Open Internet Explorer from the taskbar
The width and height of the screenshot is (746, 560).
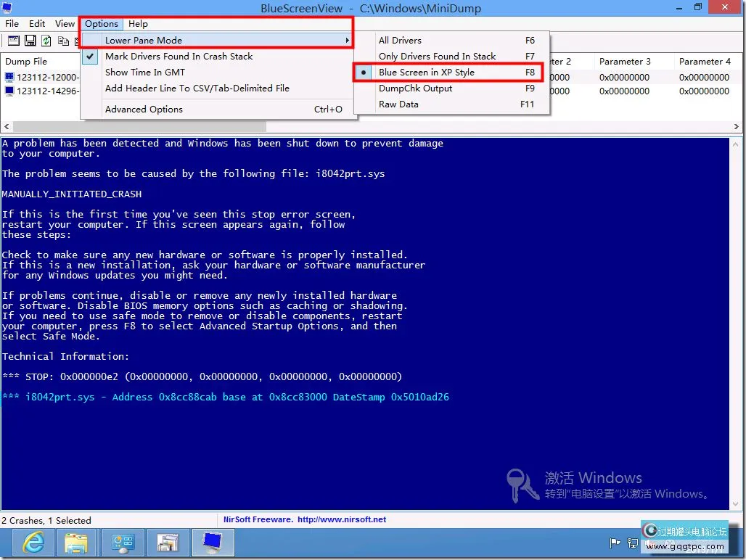[33, 542]
